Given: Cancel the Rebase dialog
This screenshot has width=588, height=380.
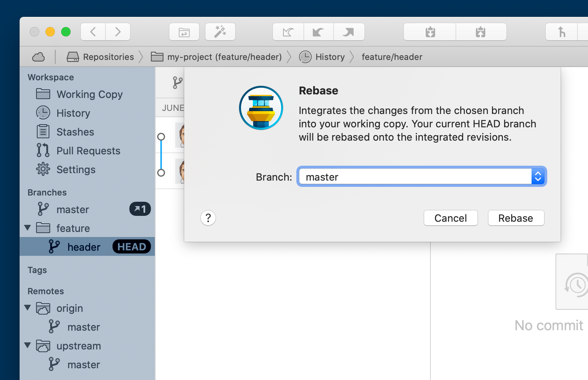Looking at the screenshot, I should [x=450, y=218].
